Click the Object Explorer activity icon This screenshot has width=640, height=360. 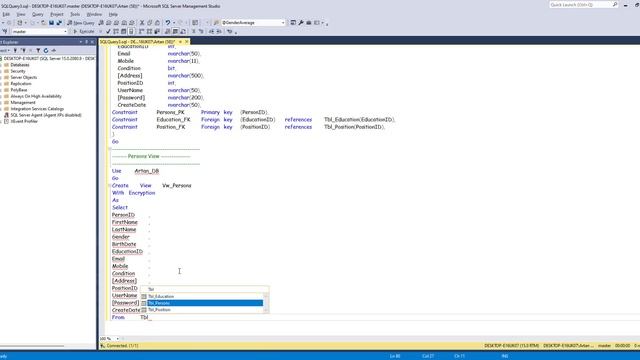pos(53,51)
